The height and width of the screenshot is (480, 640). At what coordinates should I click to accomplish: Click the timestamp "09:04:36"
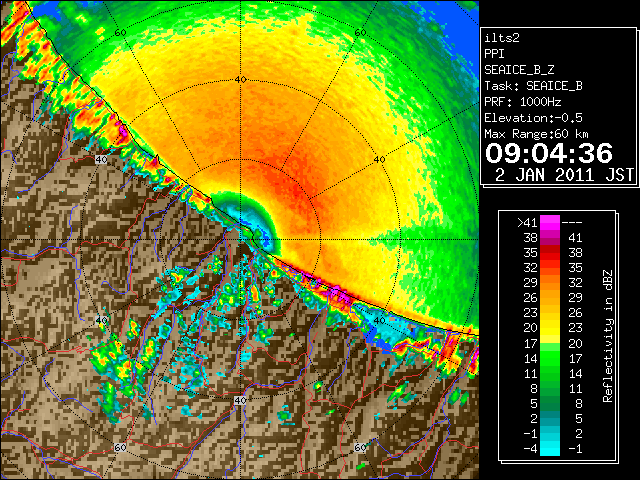pos(549,153)
